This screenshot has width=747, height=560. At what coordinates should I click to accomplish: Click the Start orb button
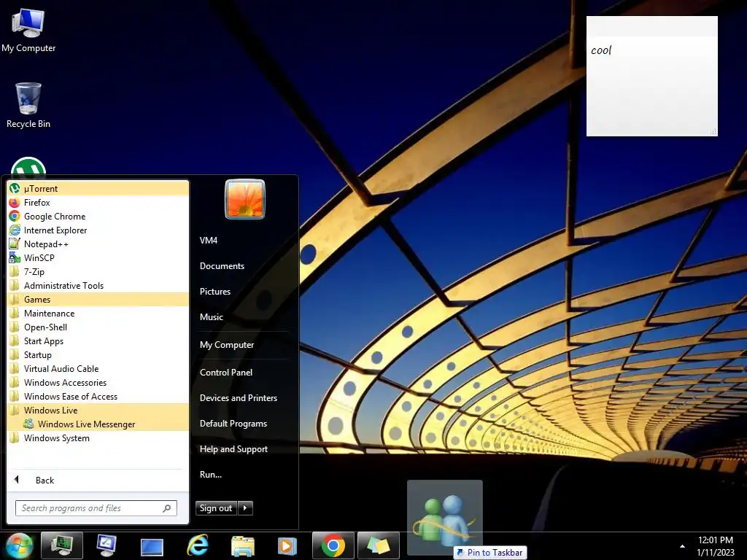click(x=18, y=545)
